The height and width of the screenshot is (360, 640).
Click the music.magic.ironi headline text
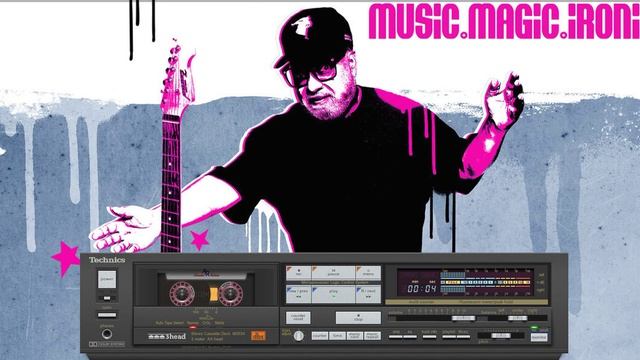[x=504, y=21]
